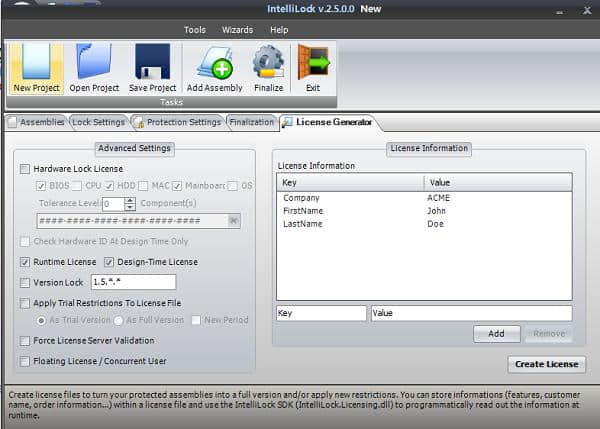Click the Finalize gear icon
This screenshot has width=600, height=429.
coord(268,61)
